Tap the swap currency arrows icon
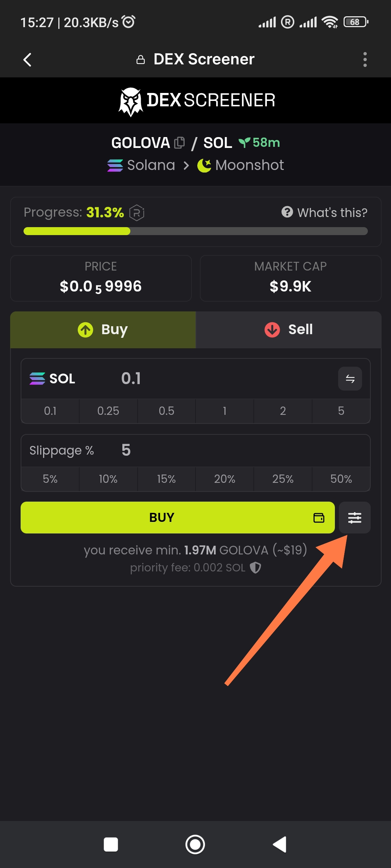Viewport: 391px width, 868px height. (350, 379)
